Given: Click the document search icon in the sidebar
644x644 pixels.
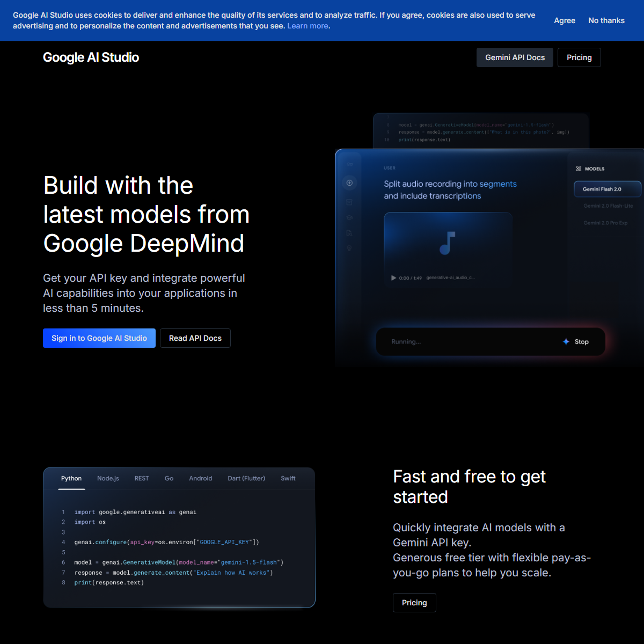Looking at the screenshot, I should [x=349, y=233].
